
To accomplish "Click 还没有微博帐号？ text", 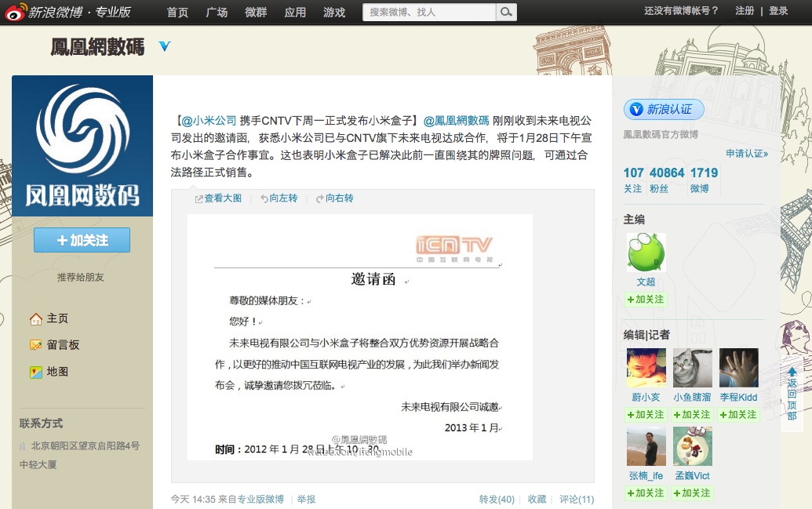I will point(681,11).
